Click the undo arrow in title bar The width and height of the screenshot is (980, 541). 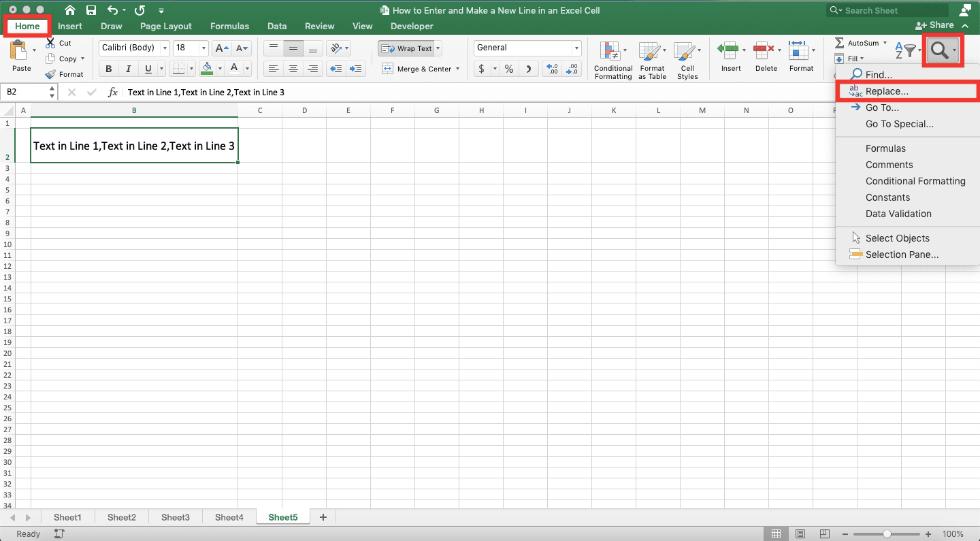click(x=113, y=10)
